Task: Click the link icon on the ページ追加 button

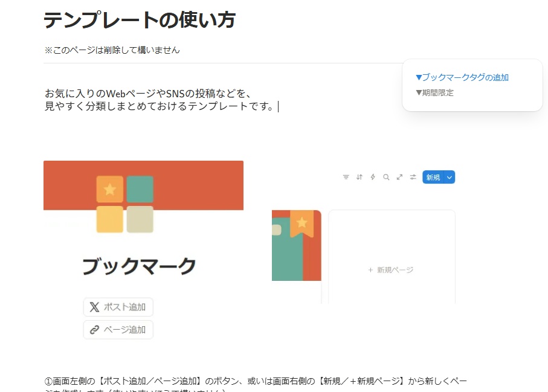Action: pos(95,330)
